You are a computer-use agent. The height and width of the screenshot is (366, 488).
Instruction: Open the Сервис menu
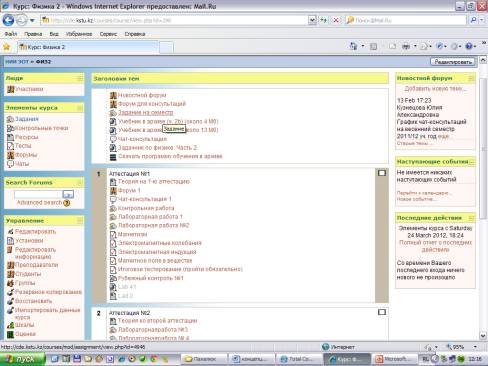coord(108,34)
